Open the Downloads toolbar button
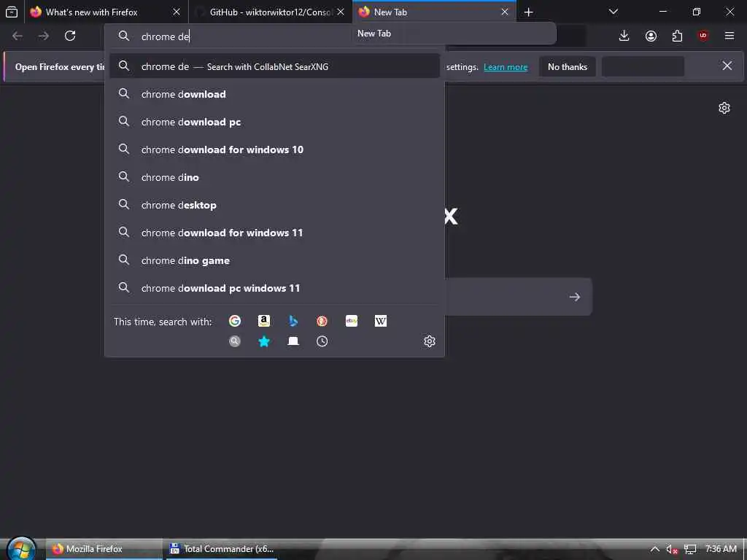This screenshot has height=560, width=747. 624,36
